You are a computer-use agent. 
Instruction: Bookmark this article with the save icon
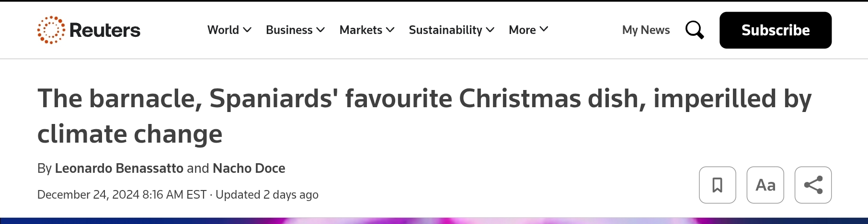[x=717, y=185]
